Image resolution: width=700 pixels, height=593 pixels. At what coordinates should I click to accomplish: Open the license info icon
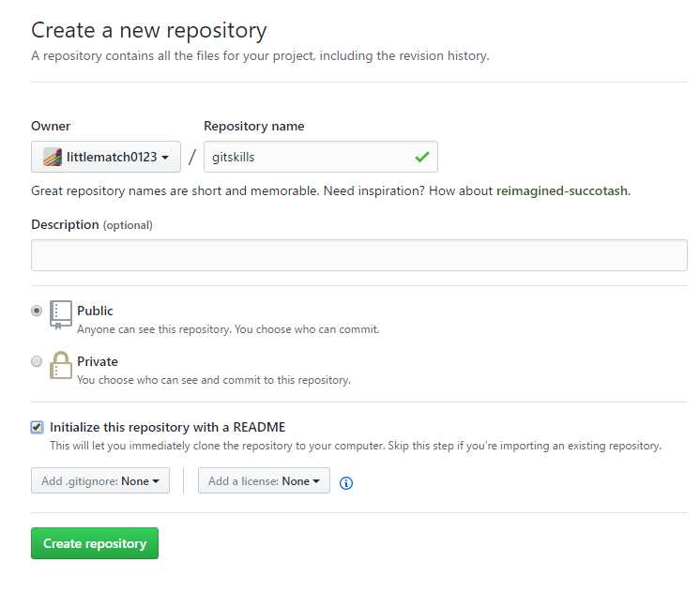tap(346, 483)
